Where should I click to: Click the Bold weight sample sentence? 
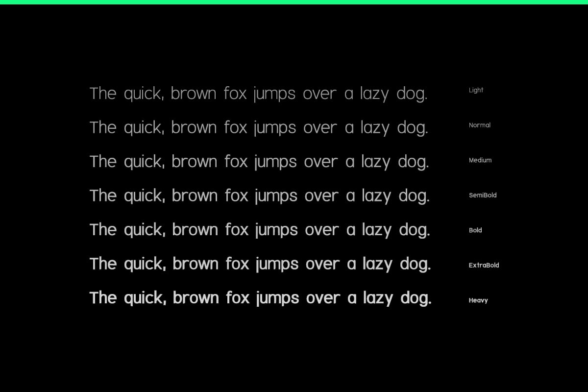[260, 230]
